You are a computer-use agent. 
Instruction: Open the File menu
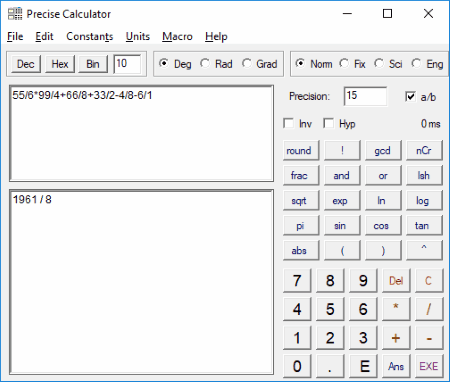pos(15,36)
